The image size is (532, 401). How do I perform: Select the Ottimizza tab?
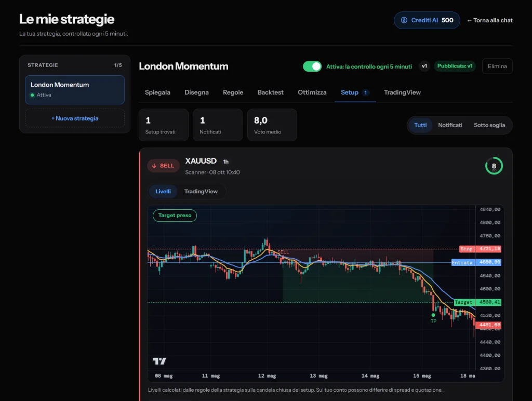(312, 92)
